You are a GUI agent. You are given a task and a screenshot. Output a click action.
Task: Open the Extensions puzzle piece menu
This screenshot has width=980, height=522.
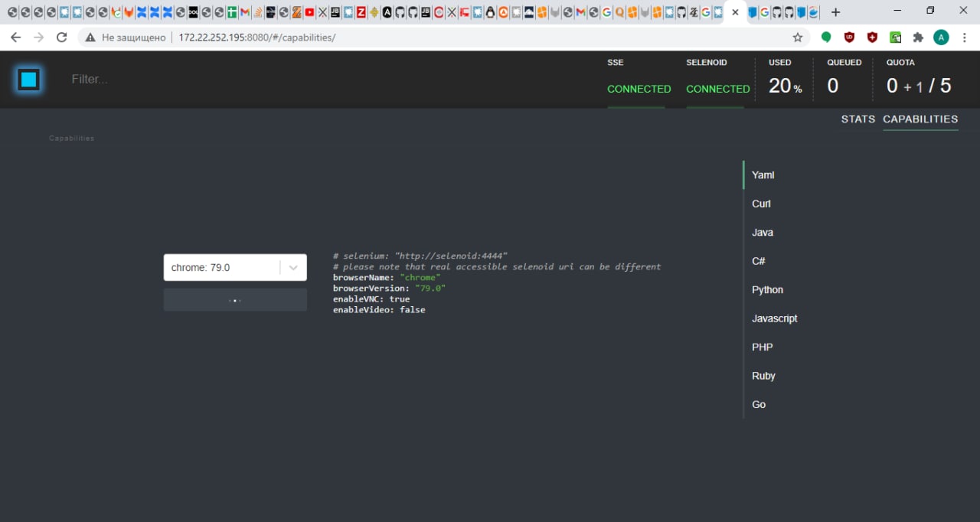pos(918,37)
